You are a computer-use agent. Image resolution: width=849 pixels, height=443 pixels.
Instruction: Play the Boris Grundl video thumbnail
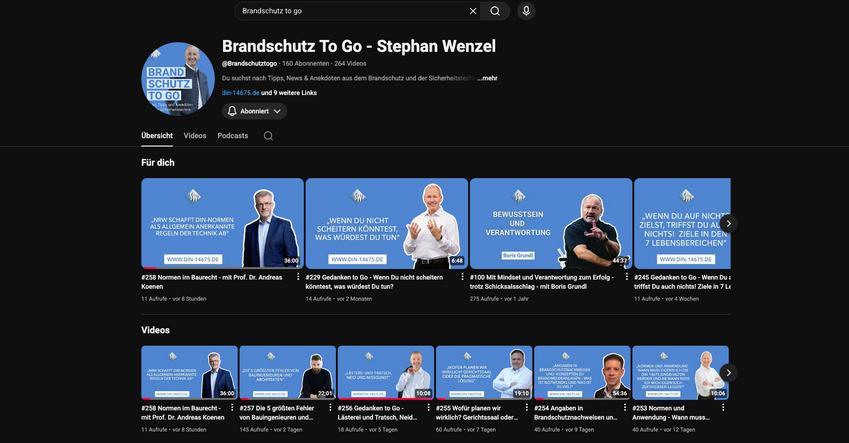pyautogui.click(x=551, y=223)
